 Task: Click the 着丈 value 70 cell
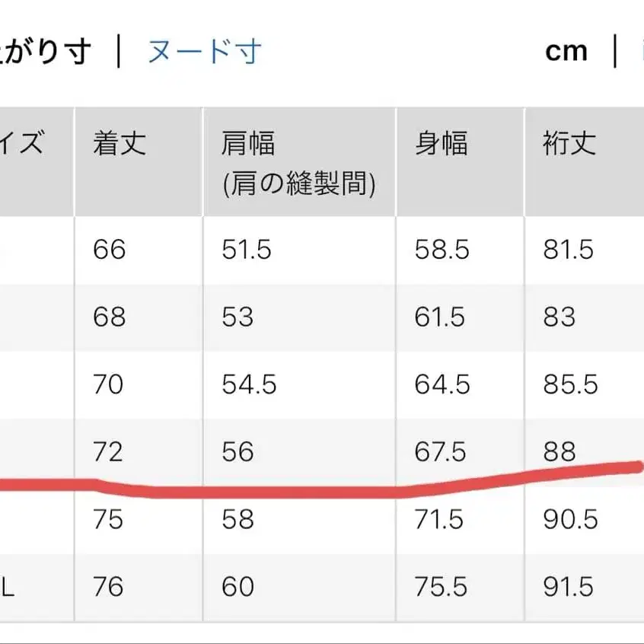(x=107, y=384)
